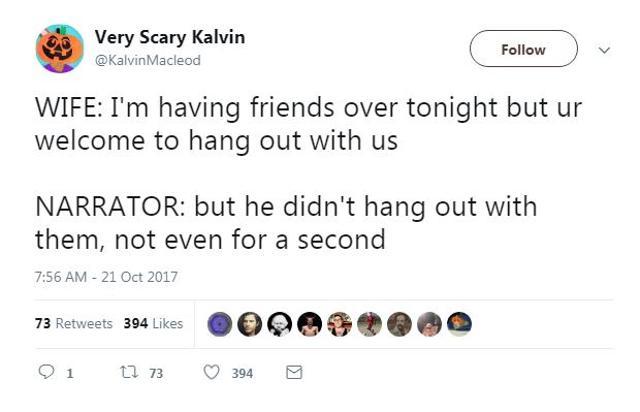
Task: Open third black-and-white liker avatar
Action: click(280, 324)
